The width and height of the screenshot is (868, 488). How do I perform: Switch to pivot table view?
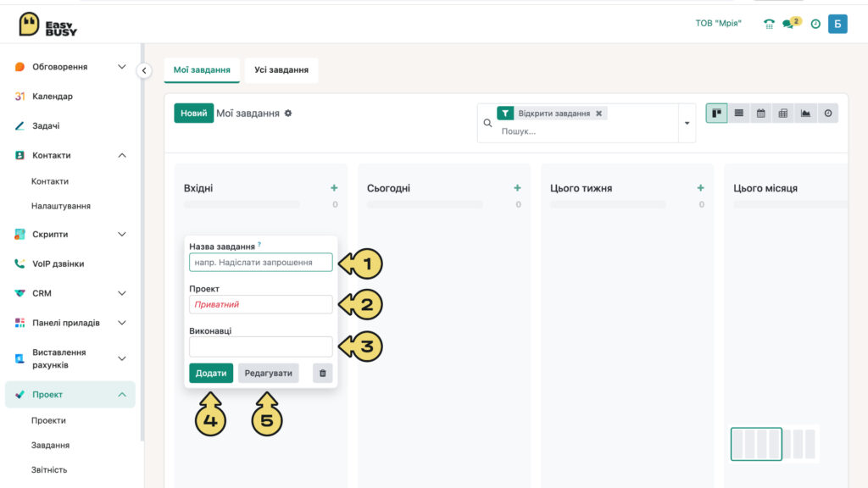(x=782, y=113)
